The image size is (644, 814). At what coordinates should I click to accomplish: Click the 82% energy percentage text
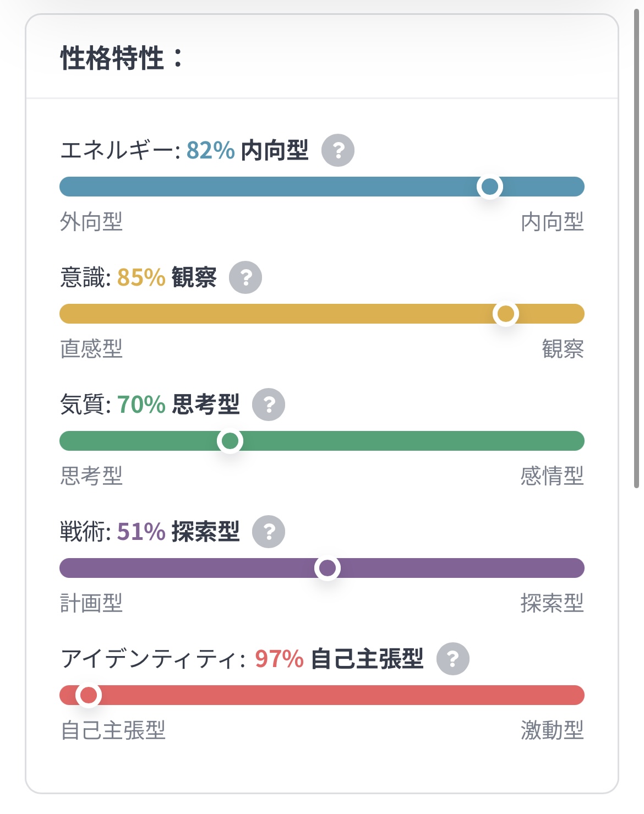pyautogui.click(x=211, y=150)
